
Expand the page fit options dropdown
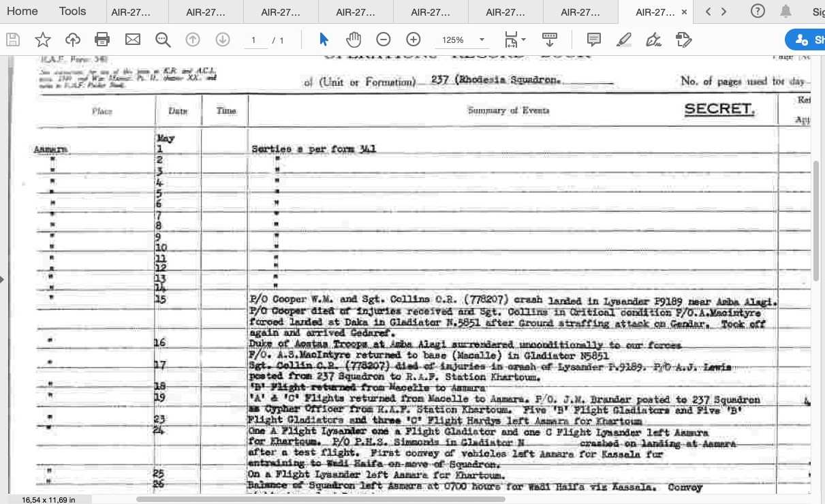click(x=523, y=40)
